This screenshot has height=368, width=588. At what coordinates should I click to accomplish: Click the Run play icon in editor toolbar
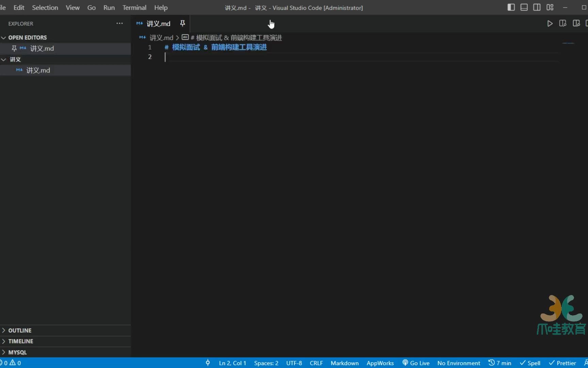tap(550, 24)
